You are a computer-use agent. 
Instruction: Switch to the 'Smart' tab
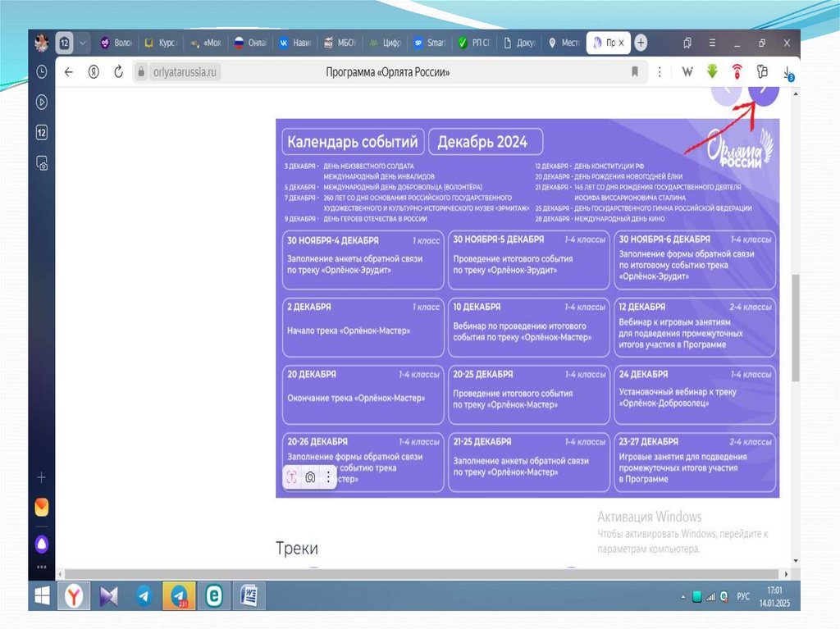point(429,43)
